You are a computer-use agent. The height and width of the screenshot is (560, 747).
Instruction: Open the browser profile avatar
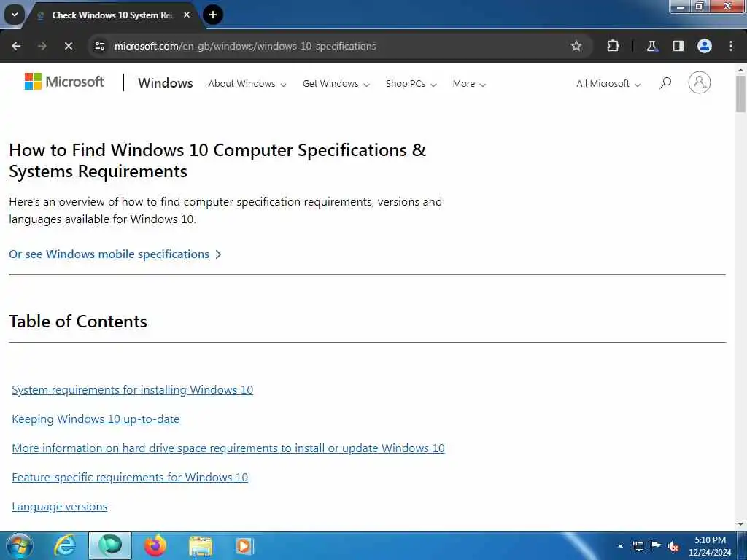[x=704, y=46]
